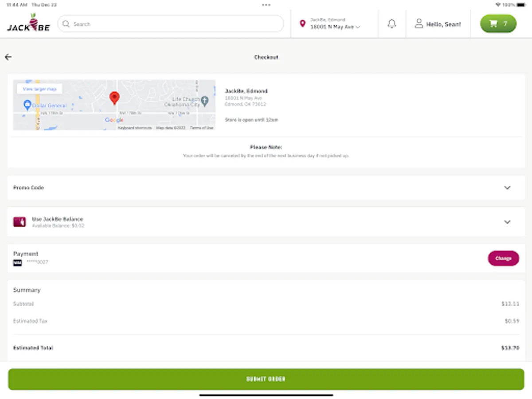Screen dimensions: 532x399
Task: Click the search magnifier icon
Action: pos(66,24)
